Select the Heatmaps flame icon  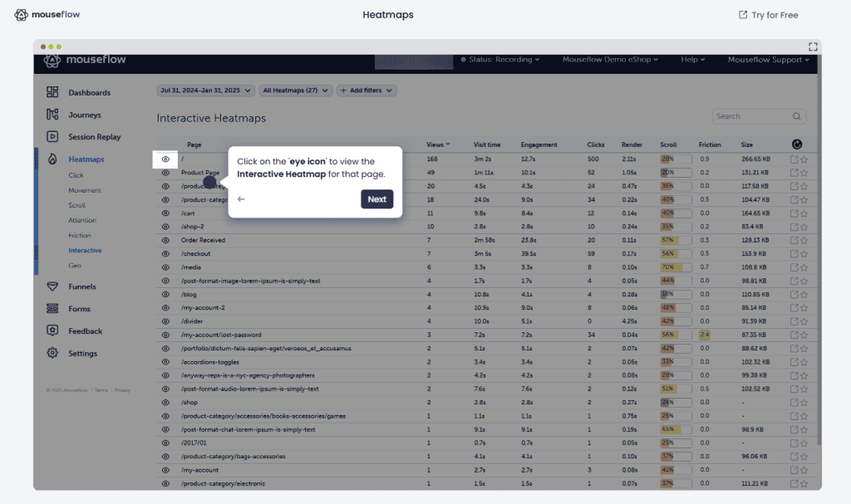pyautogui.click(x=52, y=159)
